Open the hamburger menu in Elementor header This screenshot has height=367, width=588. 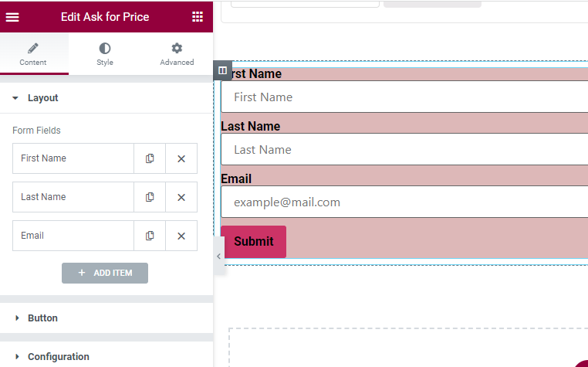12,17
